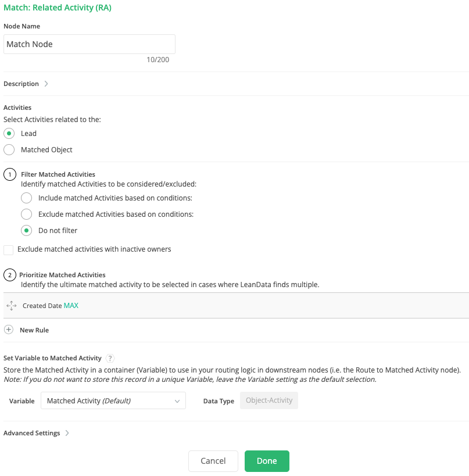Click the Node Name text field
The height and width of the screenshot is (476, 469).
pos(89,44)
